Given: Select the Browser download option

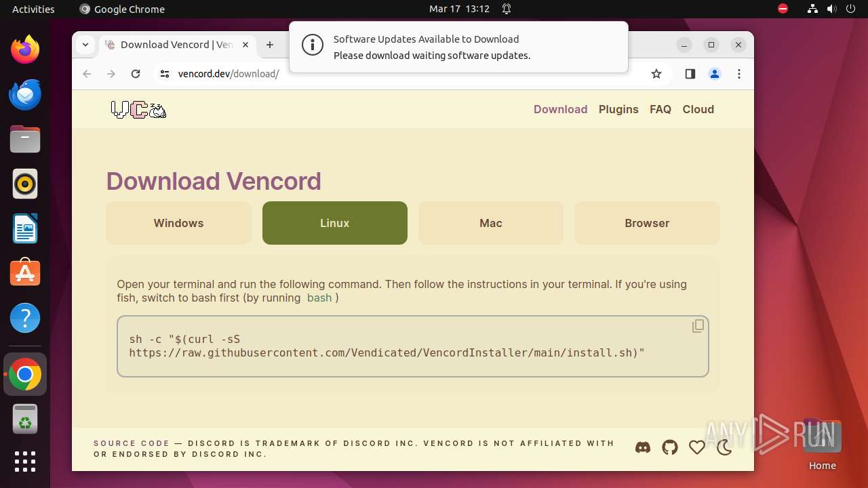Looking at the screenshot, I should 647,223.
